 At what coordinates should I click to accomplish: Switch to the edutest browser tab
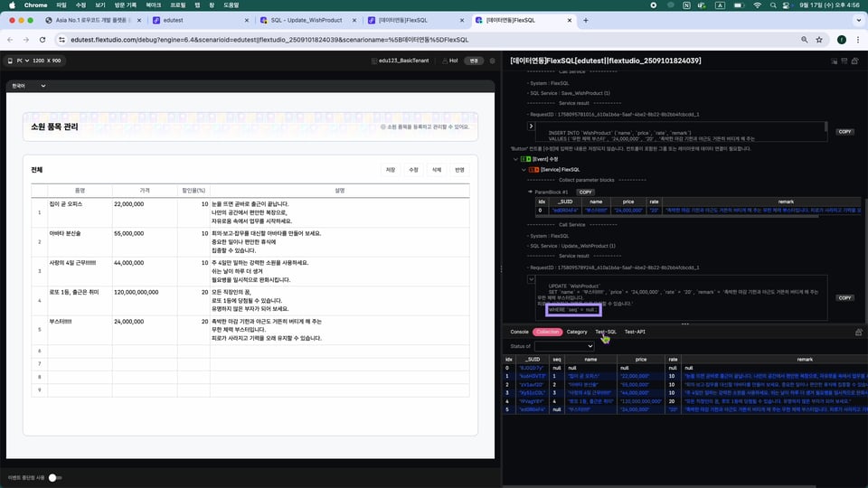pyautogui.click(x=199, y=21)
